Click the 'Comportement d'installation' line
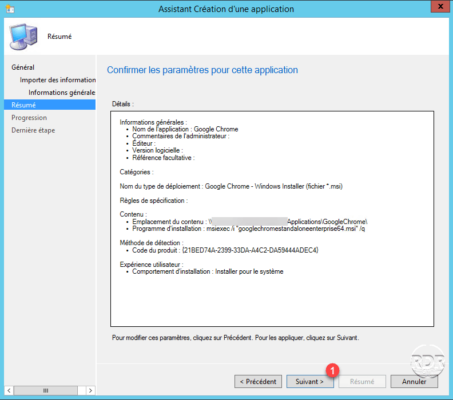The width and height of the screenshot is (453, 400). 208,271
